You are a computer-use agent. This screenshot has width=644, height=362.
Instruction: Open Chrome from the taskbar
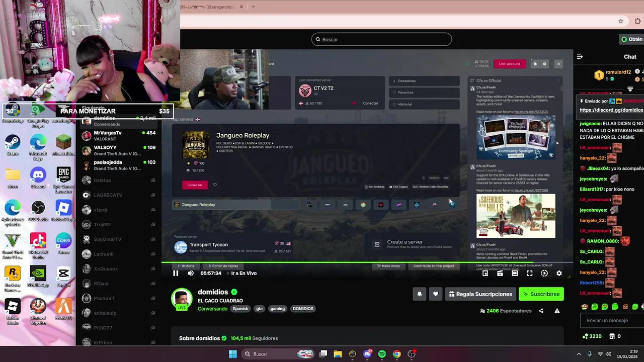click(x=397, y=354)
